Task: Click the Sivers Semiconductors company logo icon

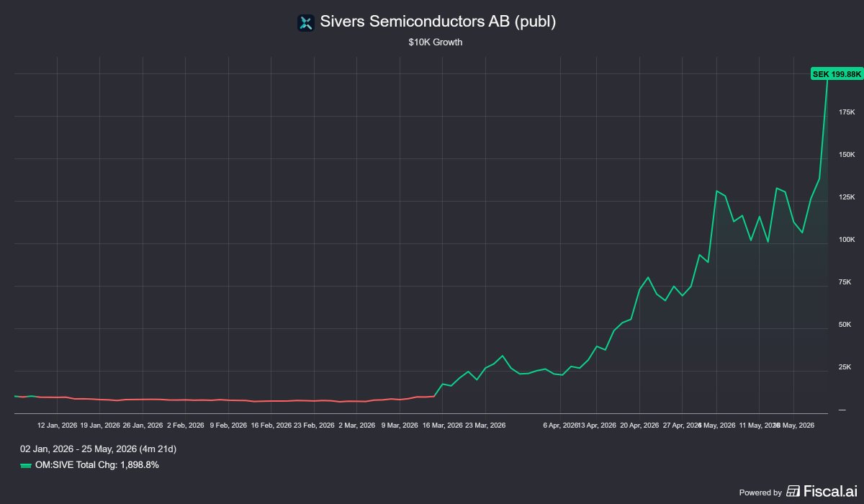Action: pos(306,23)
